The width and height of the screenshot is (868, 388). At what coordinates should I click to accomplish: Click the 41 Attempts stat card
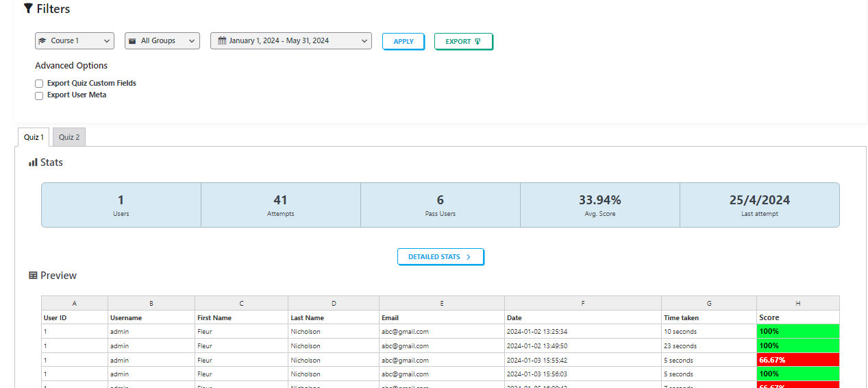[x=281, y=205]
